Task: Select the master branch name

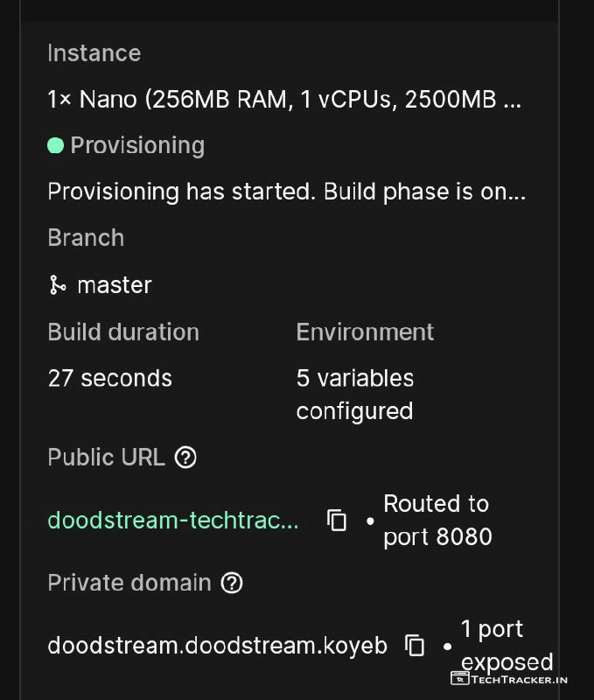Action: (115, 285)
